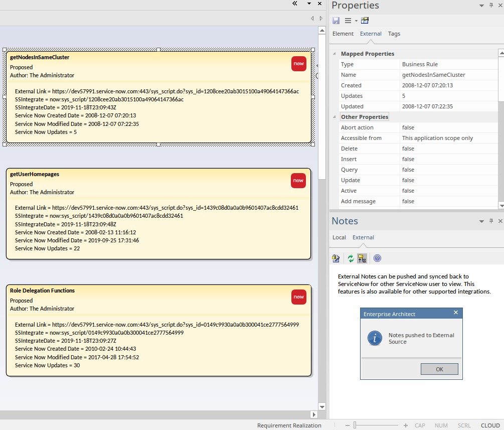Open the Tags tab
The width and height of the screenshot is (504, 430).
point(394,34)
